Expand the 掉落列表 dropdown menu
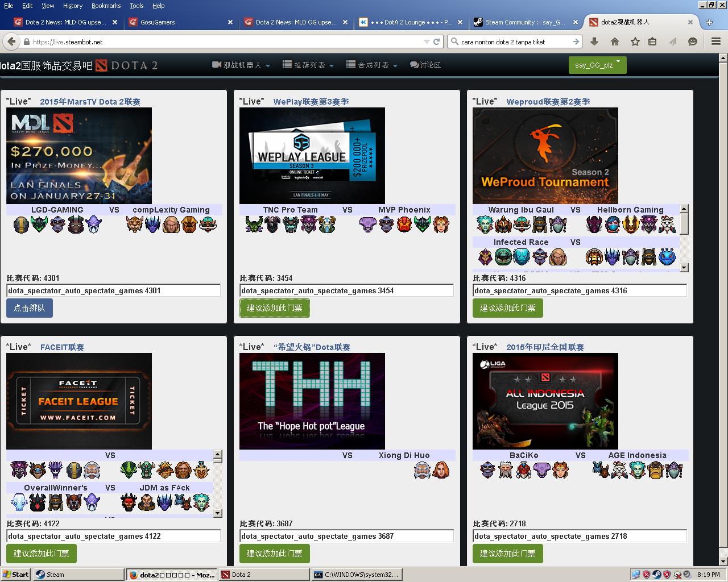Screen dimensions: 728x582 point(308,65)
